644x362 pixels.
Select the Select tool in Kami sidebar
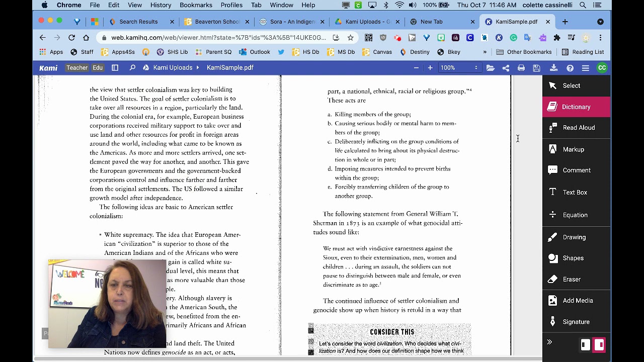point(576,85)
